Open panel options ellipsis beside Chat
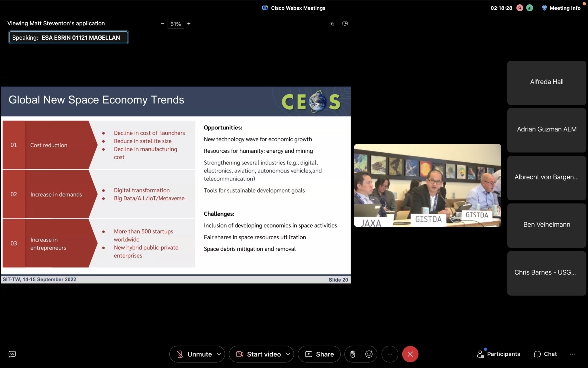The height and width of the screenshot is (368, 588). click(x=572, y=354)
